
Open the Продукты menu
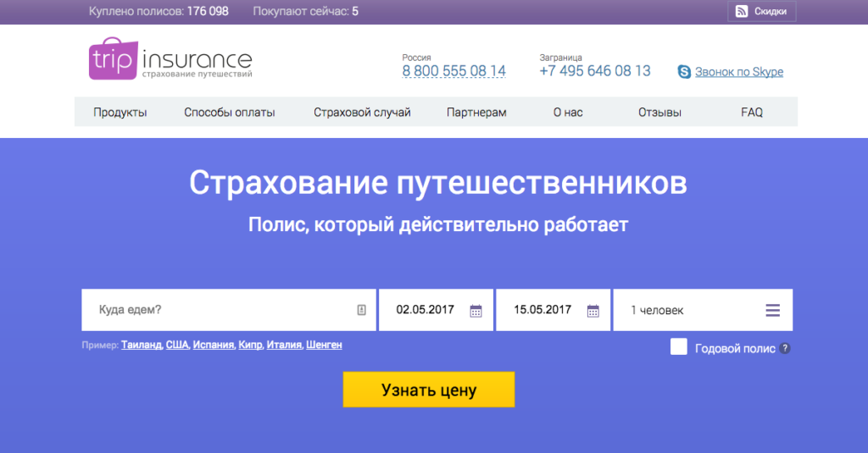click(120, 113)
